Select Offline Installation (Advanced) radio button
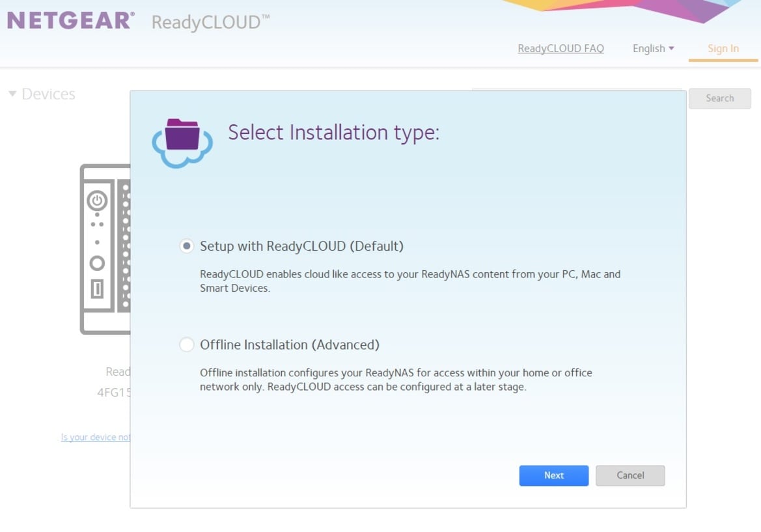Viewport: 761px width, 532px height. point(186,344)
